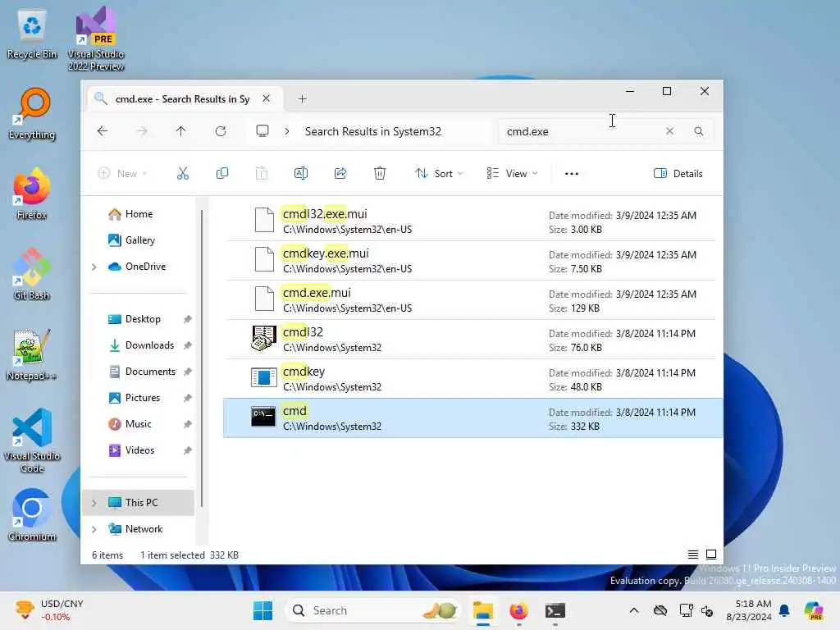Screen dimensions: 840x630
Task: Click Terminal icon in taskbar
Action: tap(555, 610)
